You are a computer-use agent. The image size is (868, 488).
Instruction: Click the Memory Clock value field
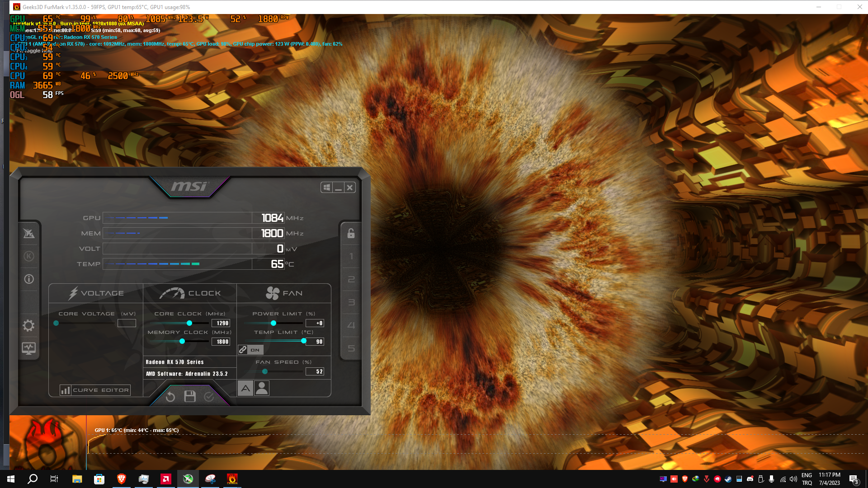[x=221, y=342]
